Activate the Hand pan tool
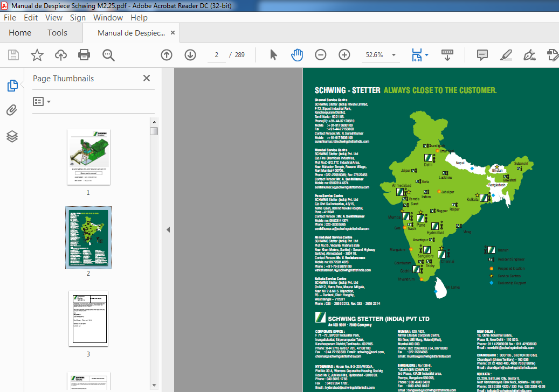Viewport: 559px width, 392px height. [x=297, y=55]
